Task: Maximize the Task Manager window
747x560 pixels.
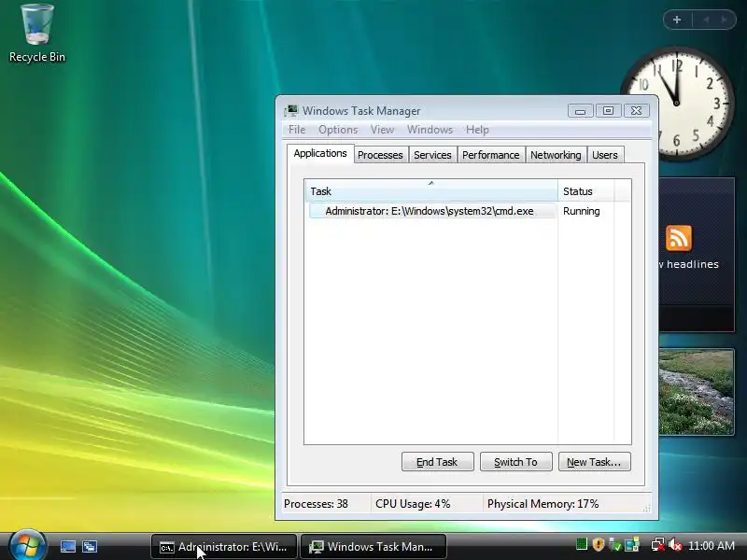Action: (609, 111)
